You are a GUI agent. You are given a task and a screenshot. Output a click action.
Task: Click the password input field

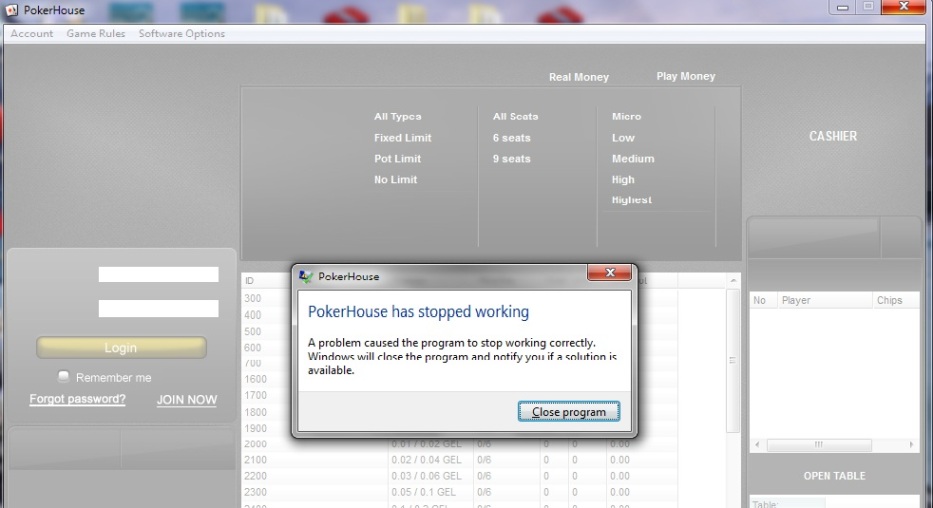[158, 308]
